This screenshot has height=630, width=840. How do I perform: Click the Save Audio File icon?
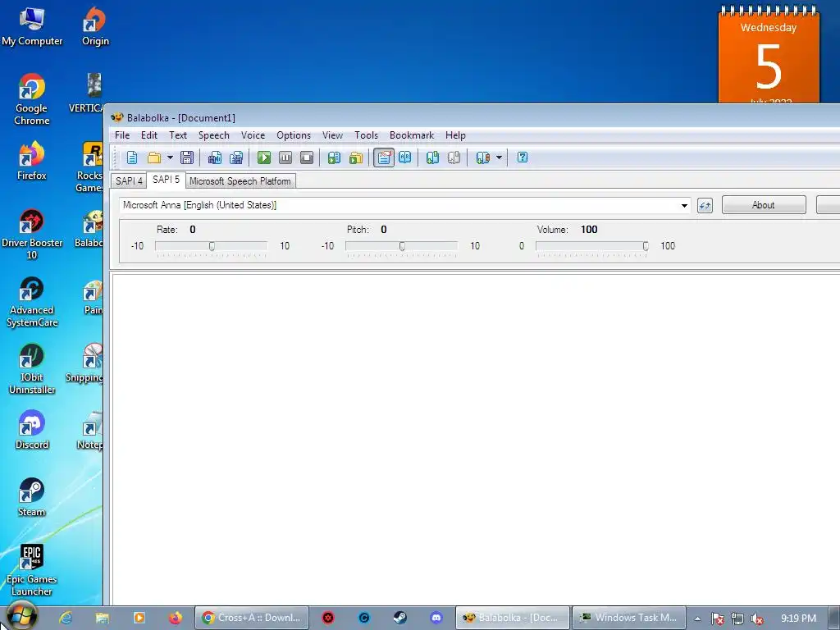click(x=215, y=157)
